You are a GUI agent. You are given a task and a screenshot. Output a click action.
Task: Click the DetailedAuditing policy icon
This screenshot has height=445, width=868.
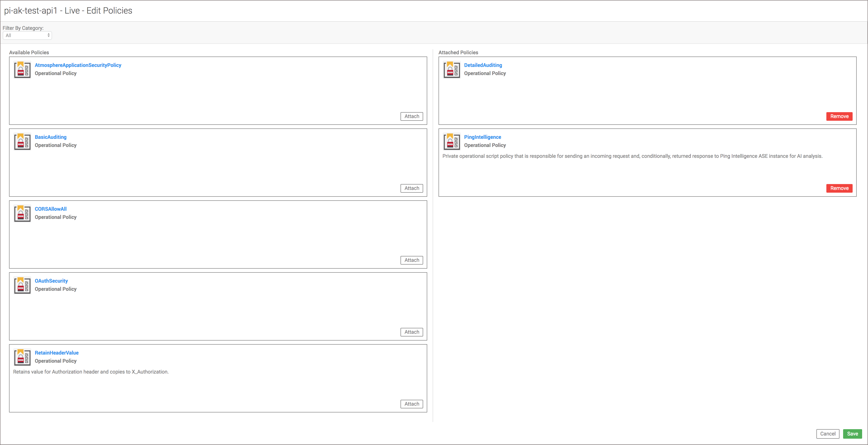[x=451, y=70]
